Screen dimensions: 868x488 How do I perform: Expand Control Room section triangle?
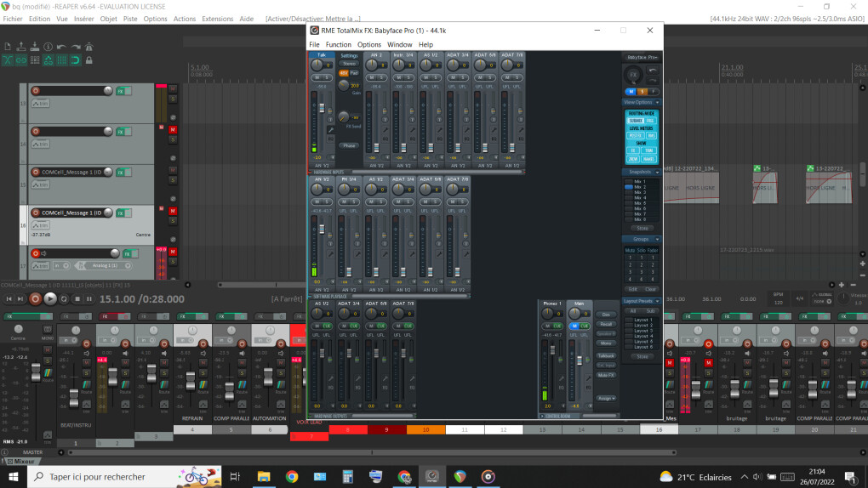pos(542,416)
